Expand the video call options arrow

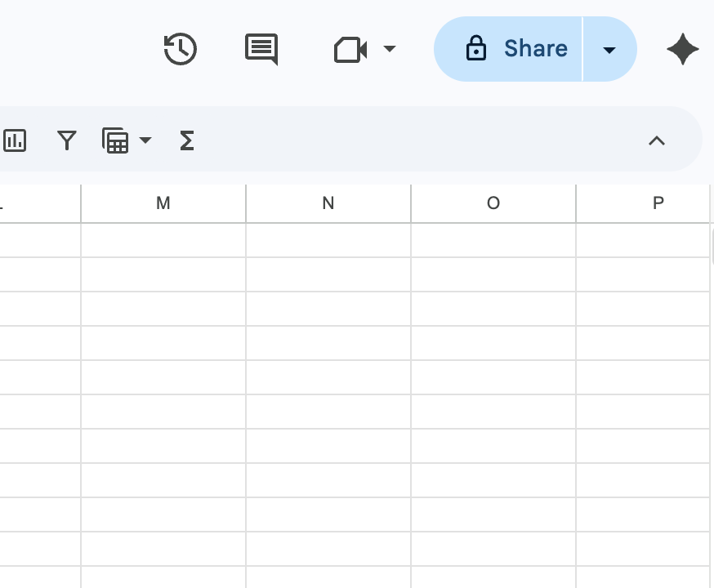pos(390,49)
